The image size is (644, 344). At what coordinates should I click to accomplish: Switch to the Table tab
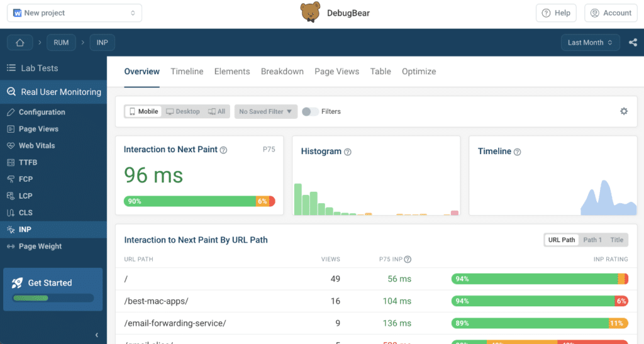[x=380, y=72]
